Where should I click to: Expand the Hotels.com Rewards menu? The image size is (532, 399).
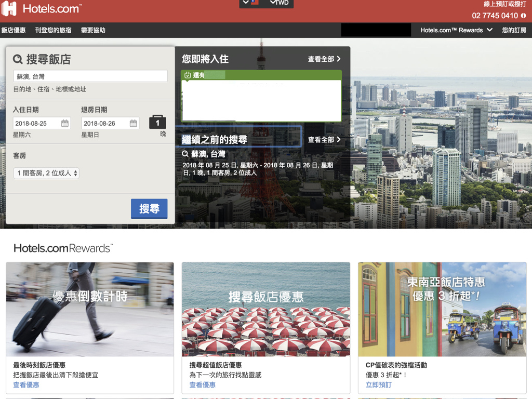click(456, 30)
